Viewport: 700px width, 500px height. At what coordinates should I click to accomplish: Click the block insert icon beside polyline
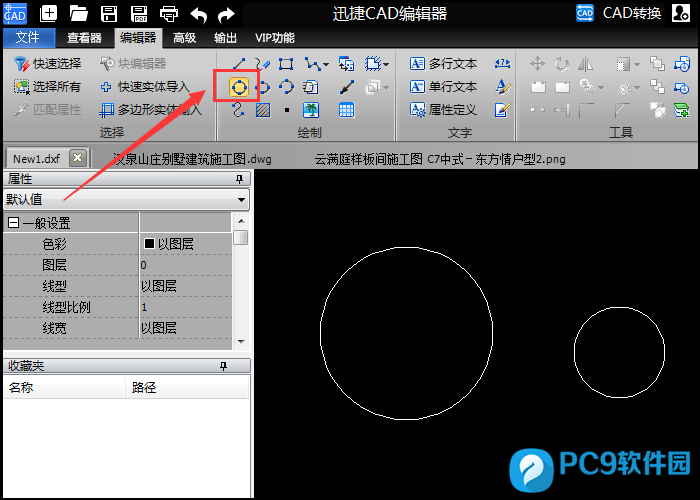[x=346, y=63]
